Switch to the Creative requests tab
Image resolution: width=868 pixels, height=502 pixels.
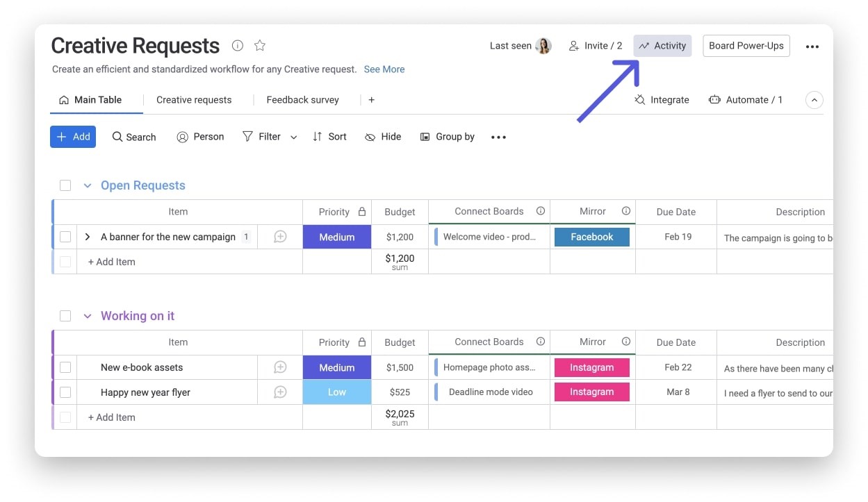194,100
